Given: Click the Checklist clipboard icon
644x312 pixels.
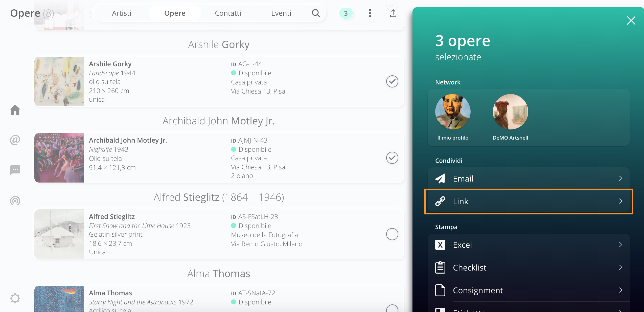Looking at the screenshot, I should coord(440,268).
